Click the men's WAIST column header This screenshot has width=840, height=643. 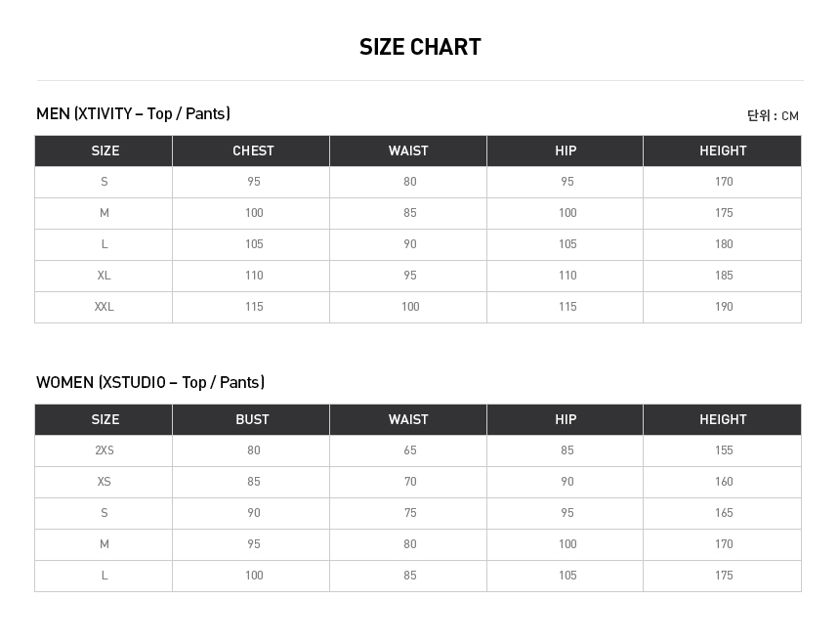pyautogui.click(x=408, y=150)
